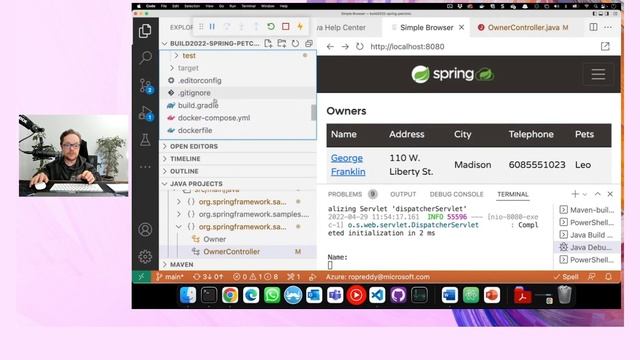Select the Java Debug terminal
This screenshot has height=360, width=640.
pyautogui.click(x=587, y=247)
